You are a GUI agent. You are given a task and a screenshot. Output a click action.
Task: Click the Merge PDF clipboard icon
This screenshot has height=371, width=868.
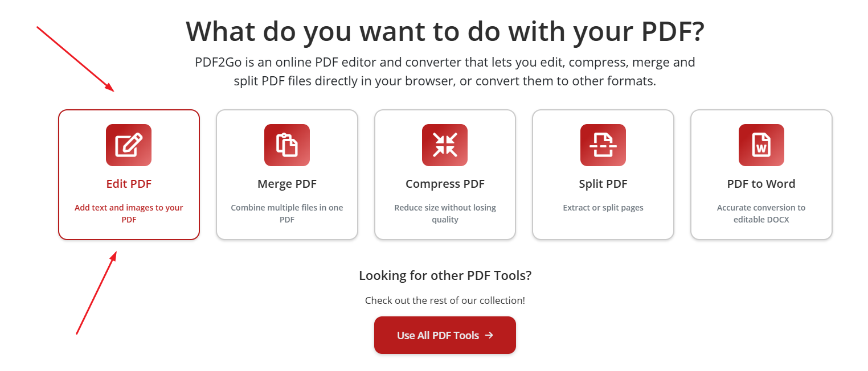[286, 145]
